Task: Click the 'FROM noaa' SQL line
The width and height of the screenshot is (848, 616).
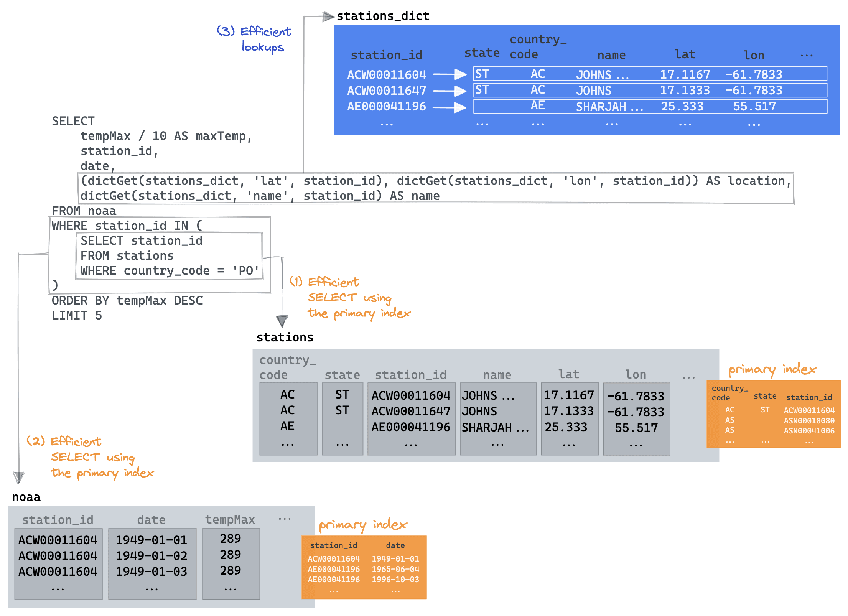Action: pyautogui.click(x=84, y=211)
